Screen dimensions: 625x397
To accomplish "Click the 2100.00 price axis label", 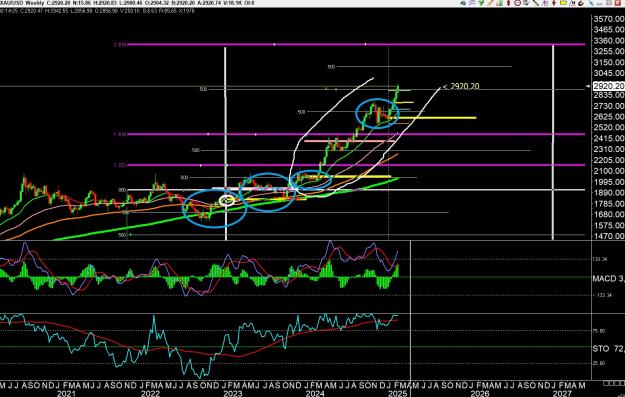I will pyautogui.click(x=609, y=171).
